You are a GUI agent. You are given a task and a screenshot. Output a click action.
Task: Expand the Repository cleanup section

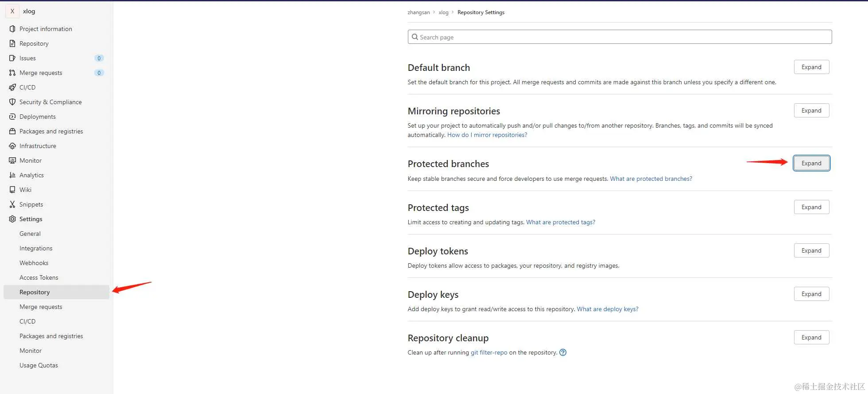pyautogui.click(x=811, y=337)
